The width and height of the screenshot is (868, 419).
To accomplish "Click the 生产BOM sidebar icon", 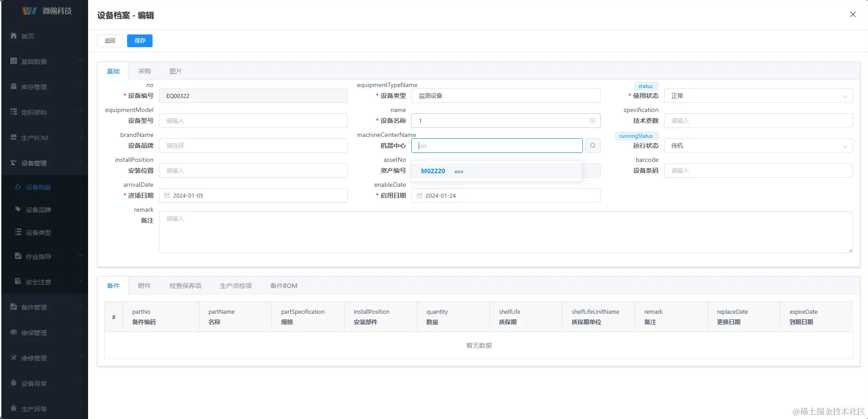I will 14,137.
